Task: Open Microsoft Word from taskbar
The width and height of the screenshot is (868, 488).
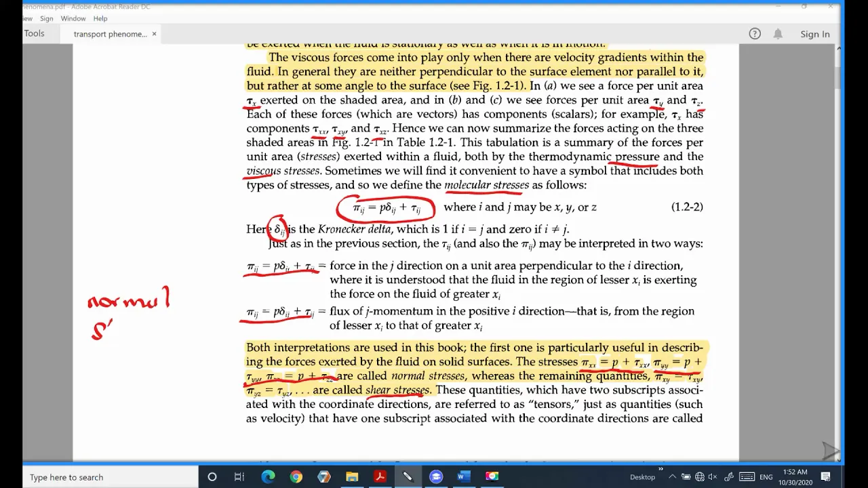Action: click(463, 477)
